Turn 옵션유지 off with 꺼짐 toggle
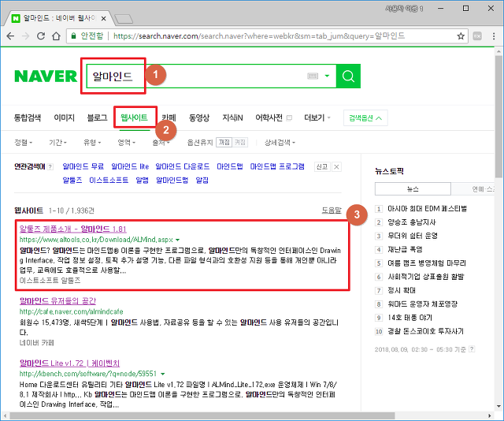The image size is (504, 421). [x=224, y=142]
